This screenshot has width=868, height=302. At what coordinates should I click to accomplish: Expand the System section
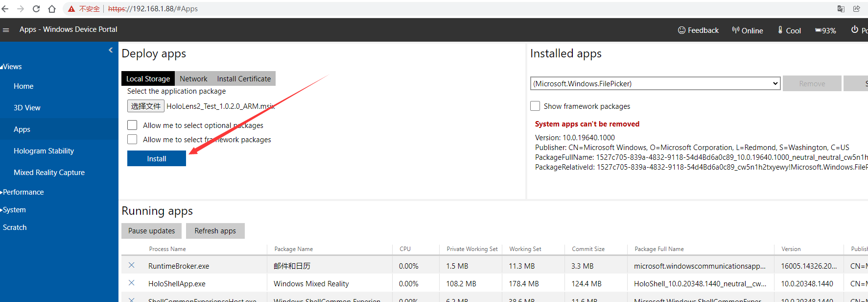click(13, 210)
